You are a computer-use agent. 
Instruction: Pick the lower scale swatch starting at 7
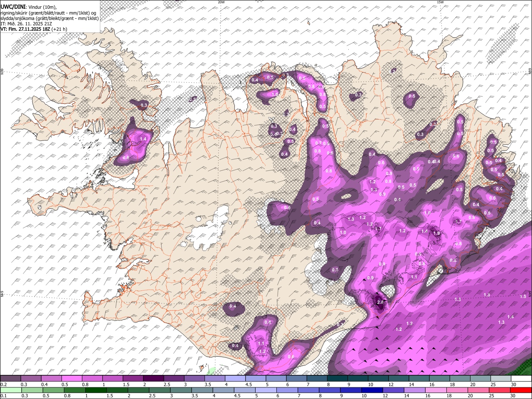click(x=309, y=390)
